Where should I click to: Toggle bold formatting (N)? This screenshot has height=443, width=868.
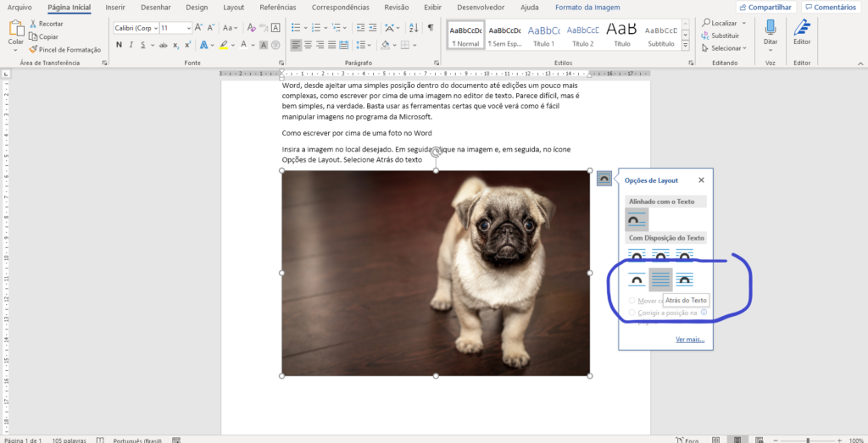(x=119, y=45)
